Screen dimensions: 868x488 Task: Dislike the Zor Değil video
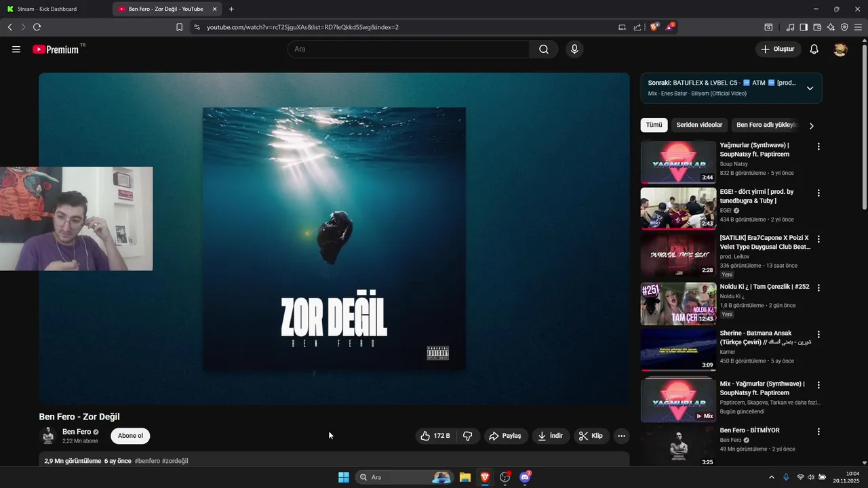coord(468,436)
